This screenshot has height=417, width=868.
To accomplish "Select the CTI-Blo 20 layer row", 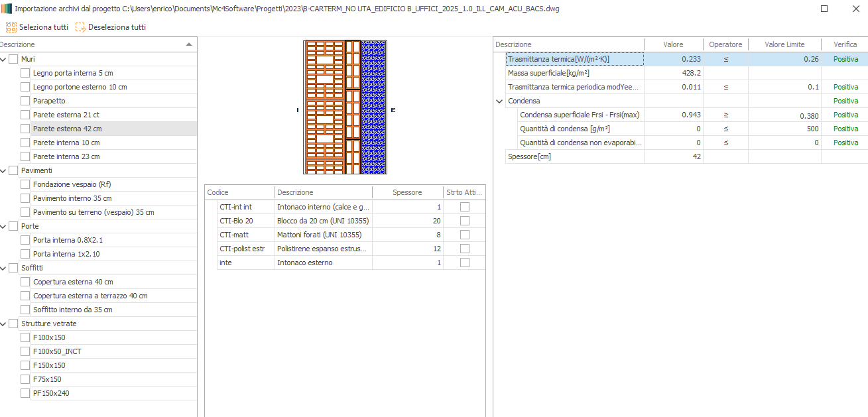I will [236, 221].
